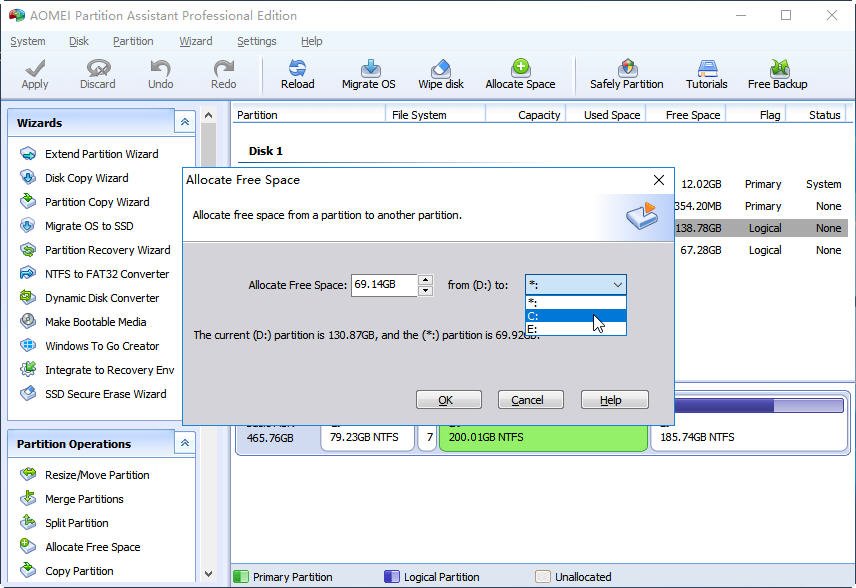The image size is (856, 588).
Task: Collapse the Wizards panel
Action: click(x=185, y=122)
